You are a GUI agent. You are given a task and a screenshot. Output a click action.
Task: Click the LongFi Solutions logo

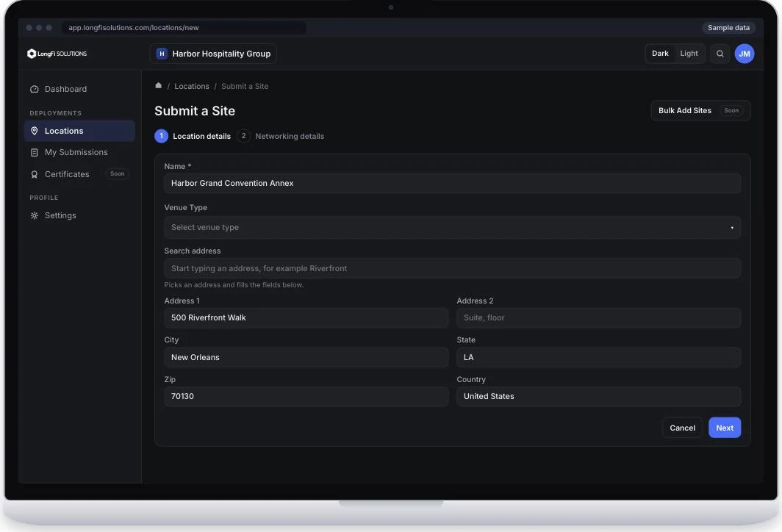click(57, 54)
